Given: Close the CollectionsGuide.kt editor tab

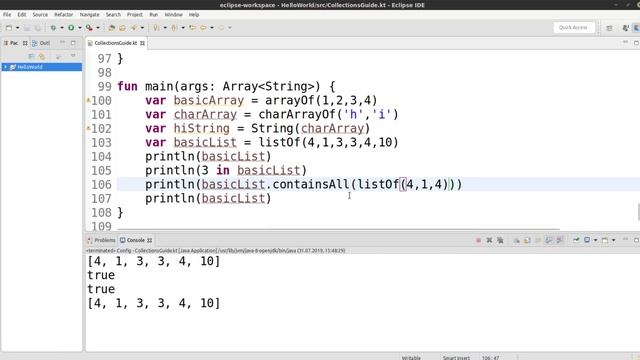Looking at the screenshot, I should click(142, 43).
